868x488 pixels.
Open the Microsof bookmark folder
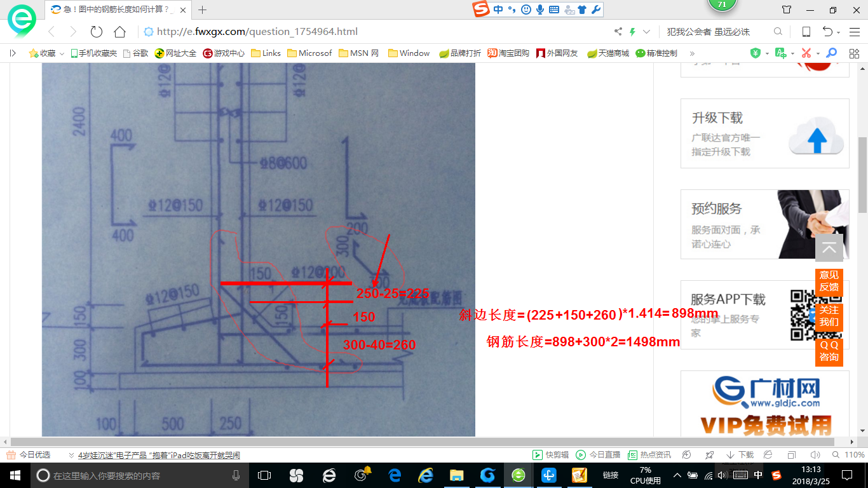309,53
